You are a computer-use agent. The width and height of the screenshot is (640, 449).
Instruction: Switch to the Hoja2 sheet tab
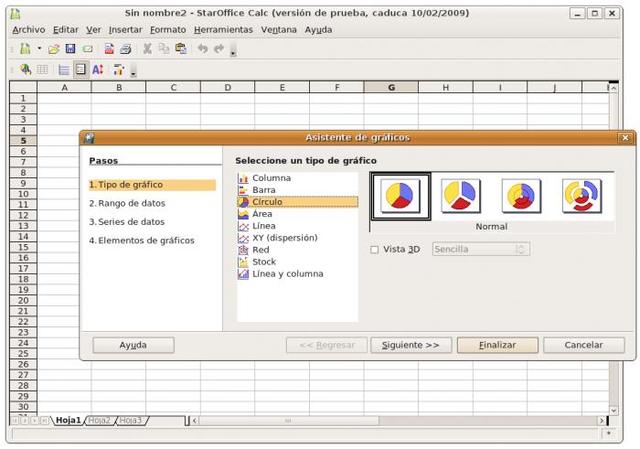(99, 420)
